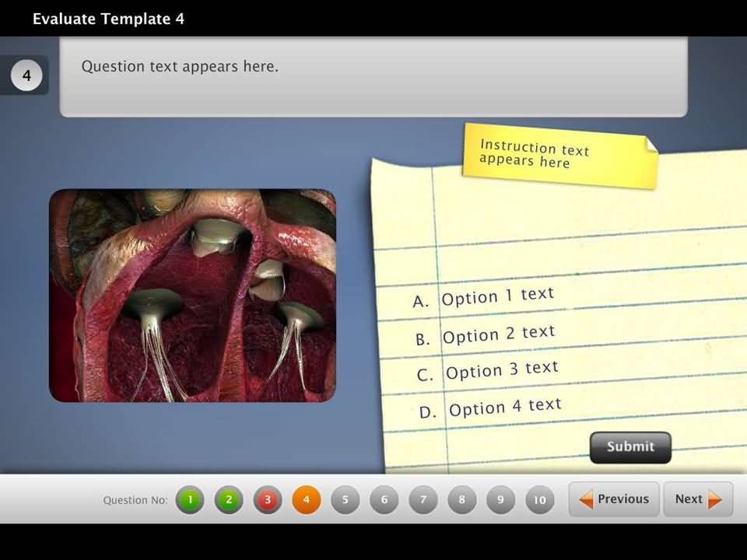
Task: Advance with the Next button
Action: pos(698,499)
